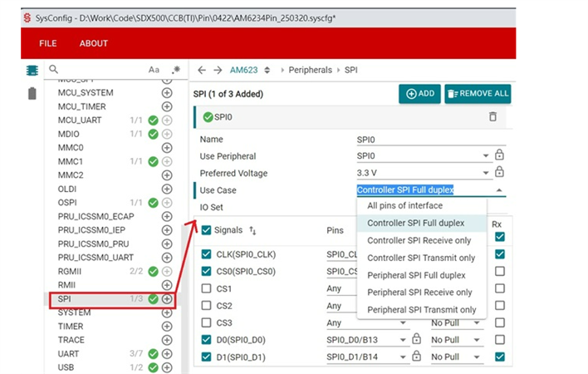Enable the CS2 signal checkbox
This screenshot has height=374, width=588.
pos(206,305)
